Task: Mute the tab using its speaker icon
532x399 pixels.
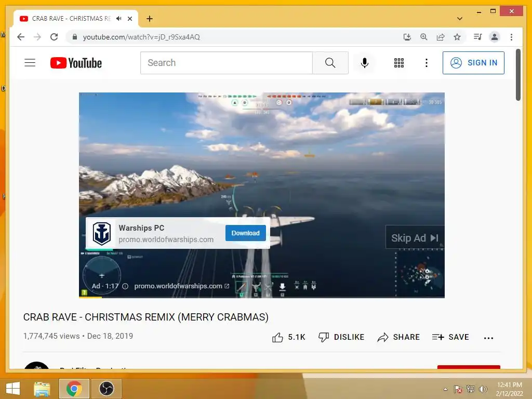Action: coord(118,18)
